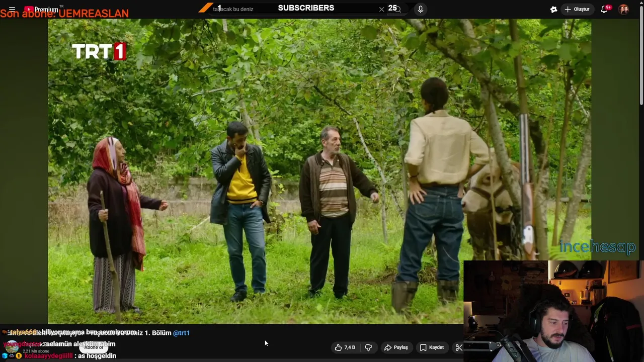Open the account avatar menu
644x362 pixels.
pos(624,9)
